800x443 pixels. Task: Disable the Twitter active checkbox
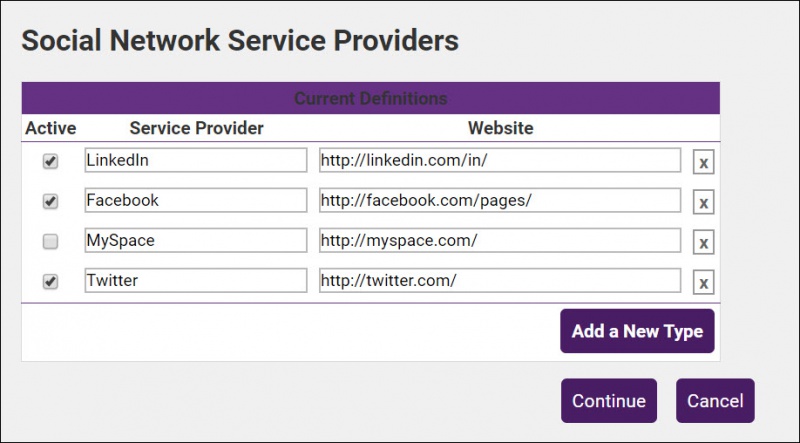[51, 282]
